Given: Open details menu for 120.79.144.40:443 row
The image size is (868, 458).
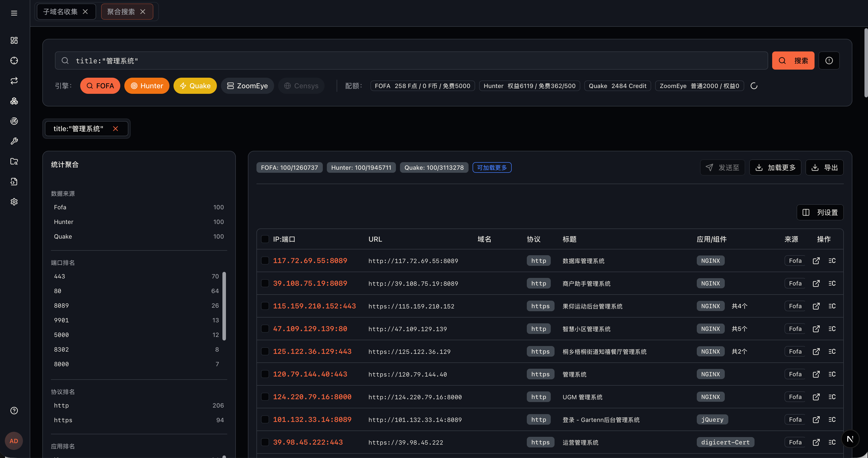Looking at the screenshot, I should click(832, 374).
